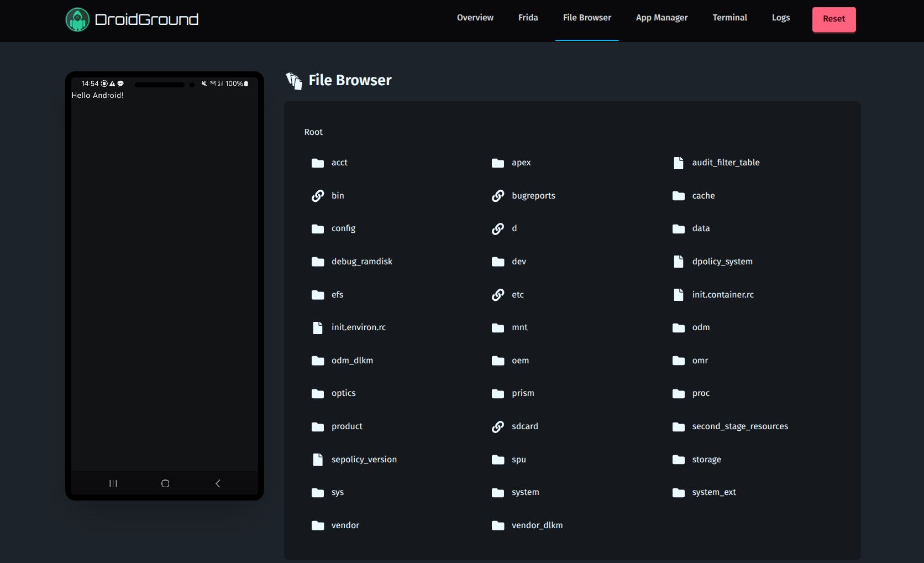Open the Terminal tab
This screenshot has width=924, height=563.
[x=729, y=17]
